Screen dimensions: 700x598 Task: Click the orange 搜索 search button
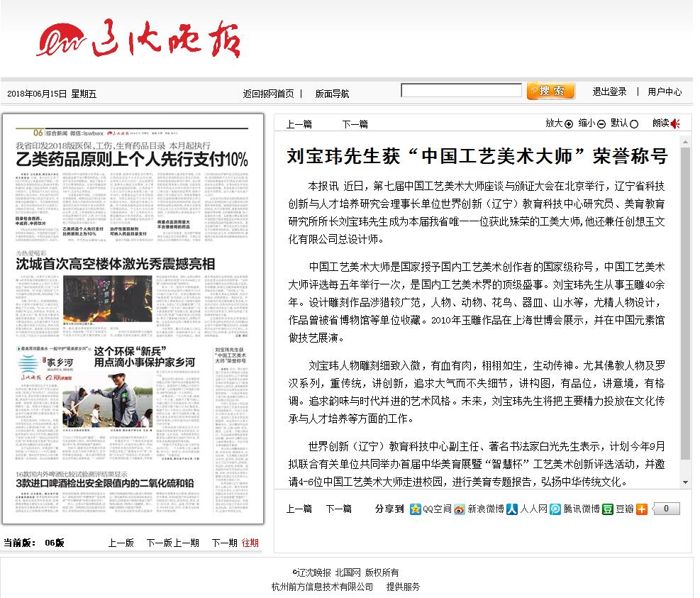551,91
